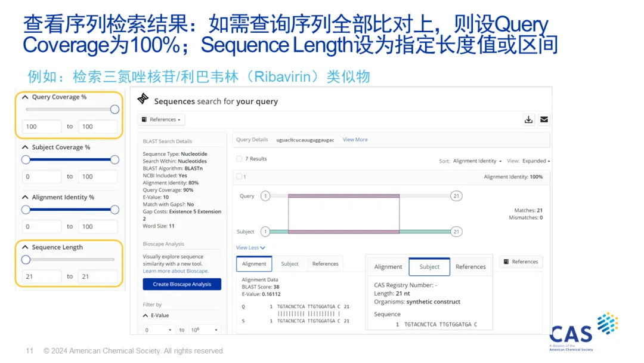The image size is (644, 363).
Task: Click the Matches: 21 text
Action: pyautogui.click(x=528, y=211)
